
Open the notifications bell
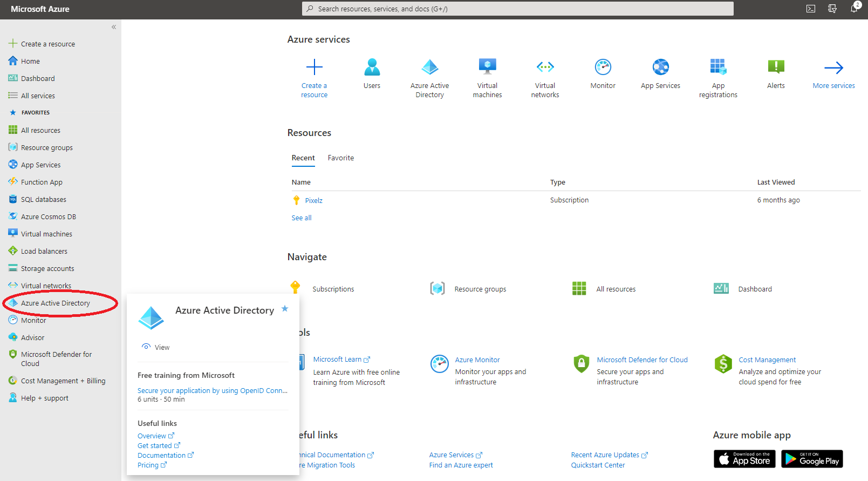[x=855, y=8]
